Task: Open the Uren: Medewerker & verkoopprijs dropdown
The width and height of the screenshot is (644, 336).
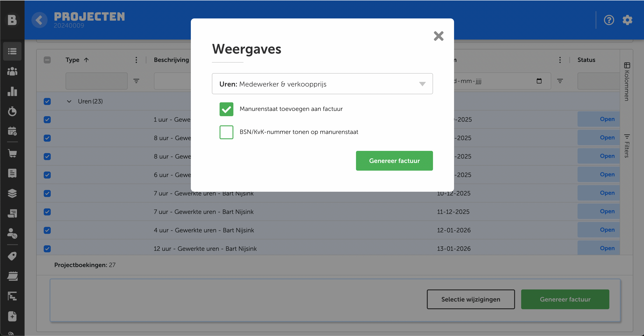Action: coord(322,84)
